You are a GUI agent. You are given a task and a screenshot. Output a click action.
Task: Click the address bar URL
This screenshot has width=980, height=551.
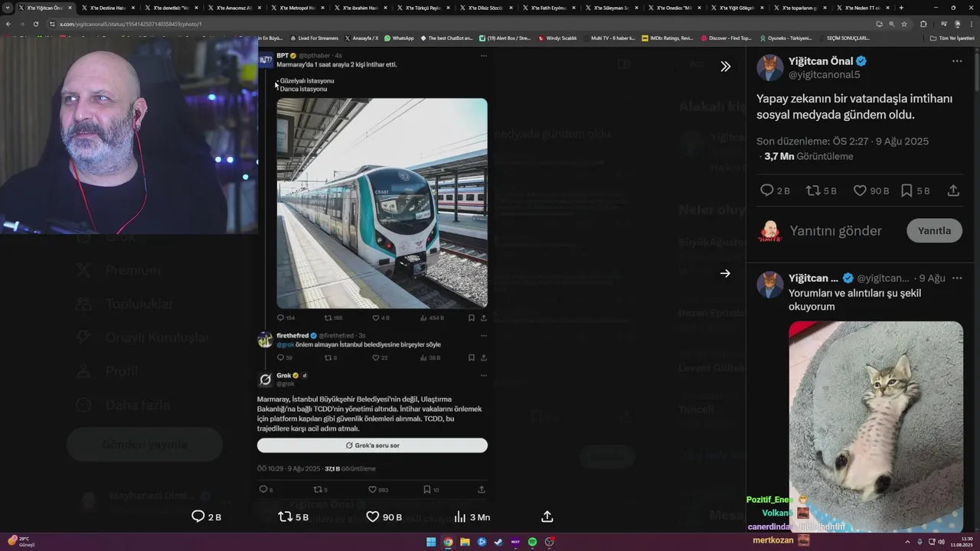[x=130, y=24]
